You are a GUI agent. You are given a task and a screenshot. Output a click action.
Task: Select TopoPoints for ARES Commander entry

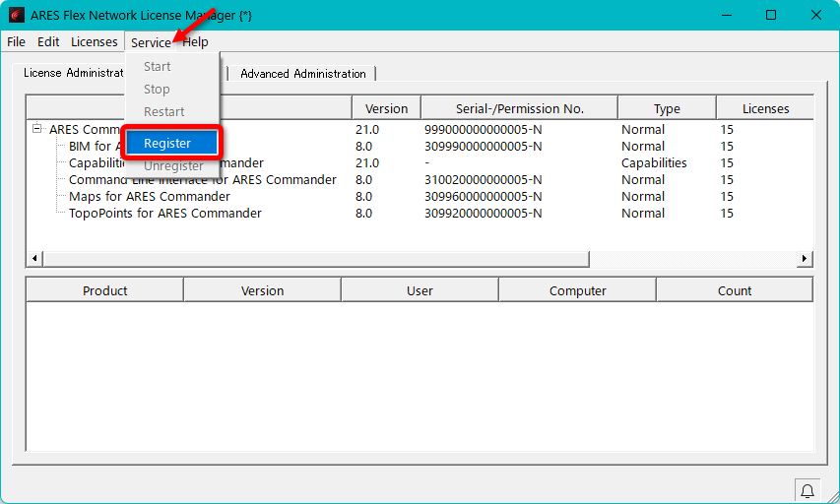pyautogui.click(x=164, y=214)
